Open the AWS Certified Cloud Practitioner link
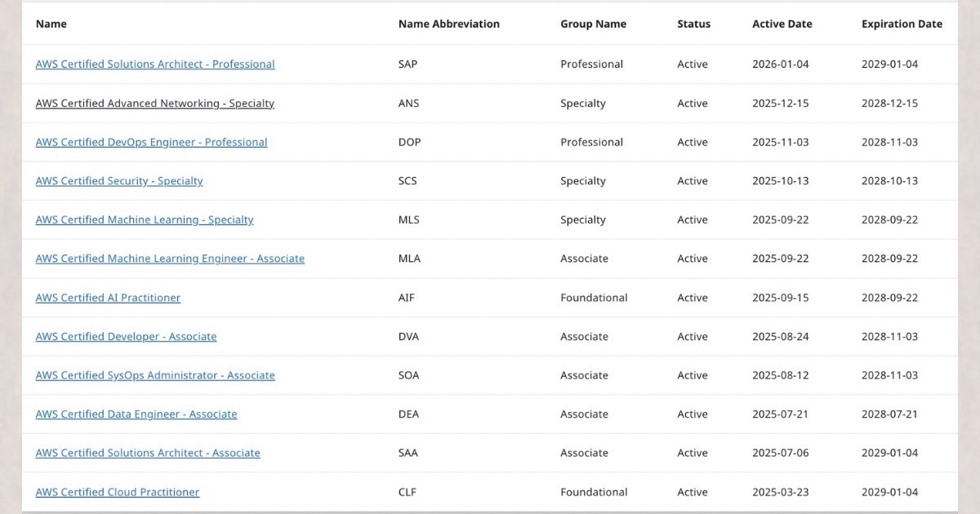 (x=118, y=492)
